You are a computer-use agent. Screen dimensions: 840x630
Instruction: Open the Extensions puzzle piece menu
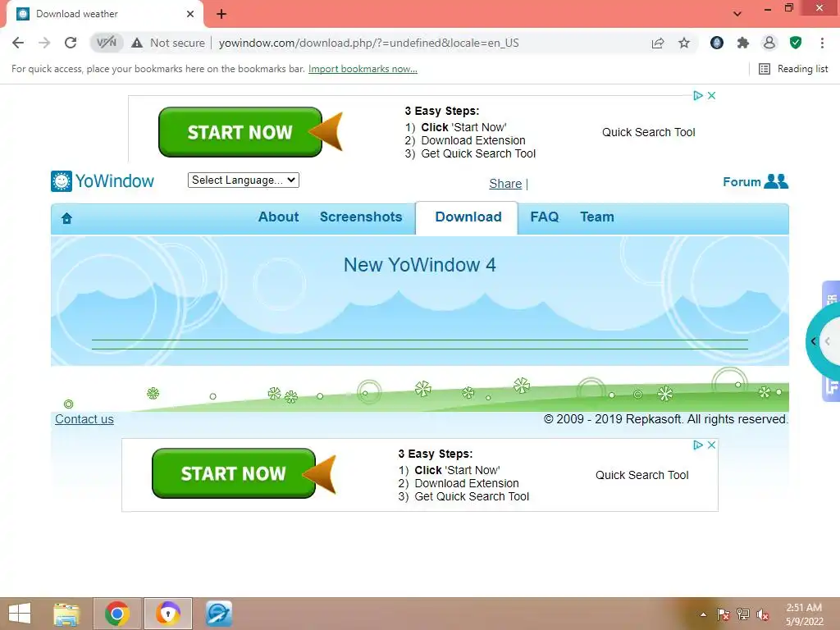(x=743, y=43)
